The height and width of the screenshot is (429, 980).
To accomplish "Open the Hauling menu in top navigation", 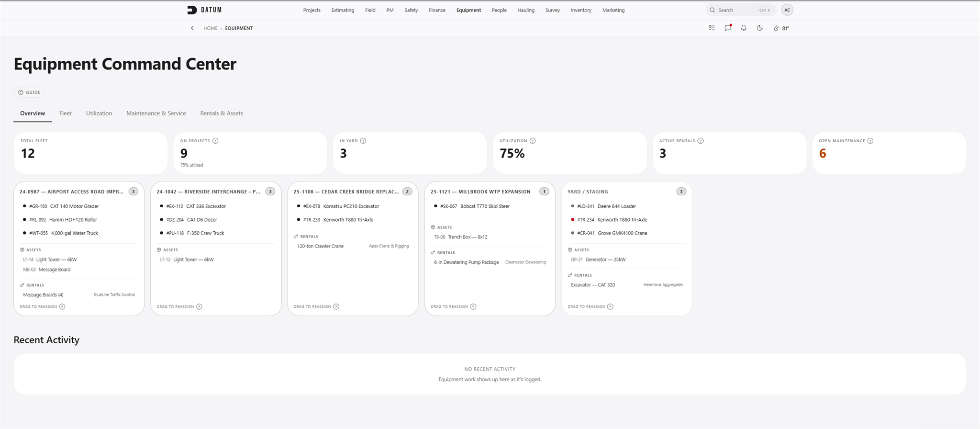I will pyautogui.click(x=526, y=10).
